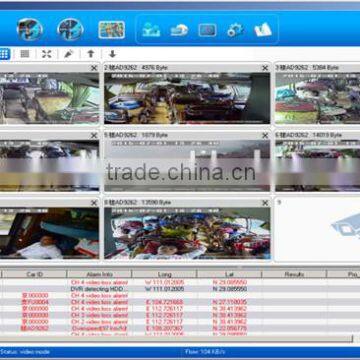The height and width of the screenshot is (360, 360).
Task: Close the bottom-left driver video panel
Action: point(94,203)
